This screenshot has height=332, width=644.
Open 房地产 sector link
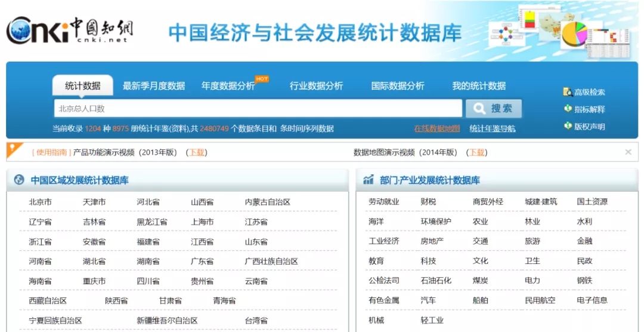[x=432, y=241]
